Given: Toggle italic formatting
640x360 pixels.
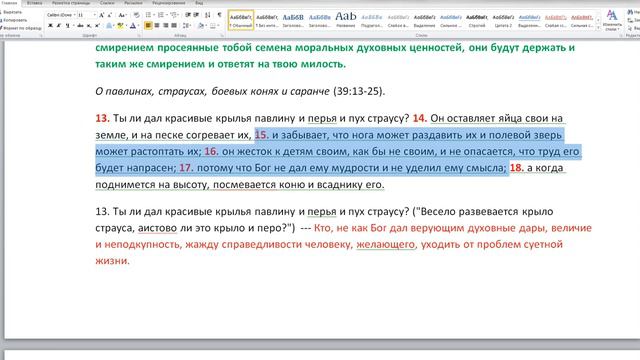Looking at the screenshot, I should click(59, 26).
